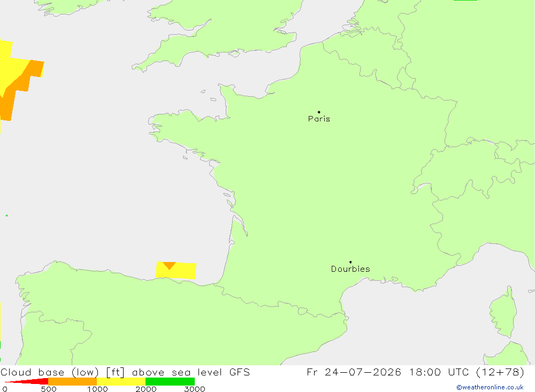Click the Paris city label
535x392 pixels.
tap(319, 119)
